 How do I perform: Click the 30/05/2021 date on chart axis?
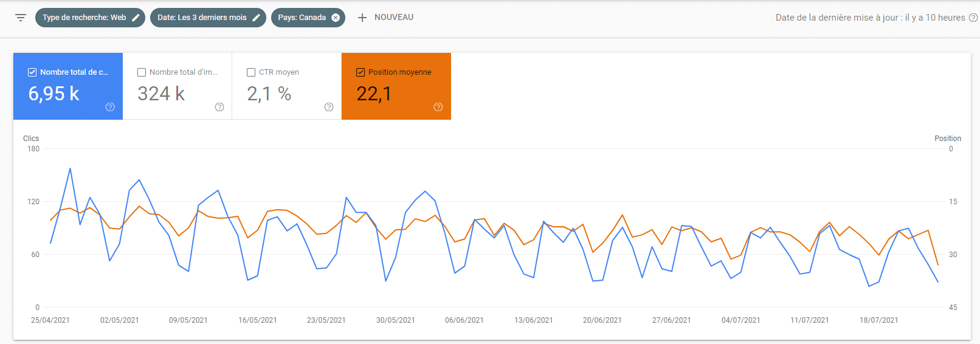click(395, 320)
